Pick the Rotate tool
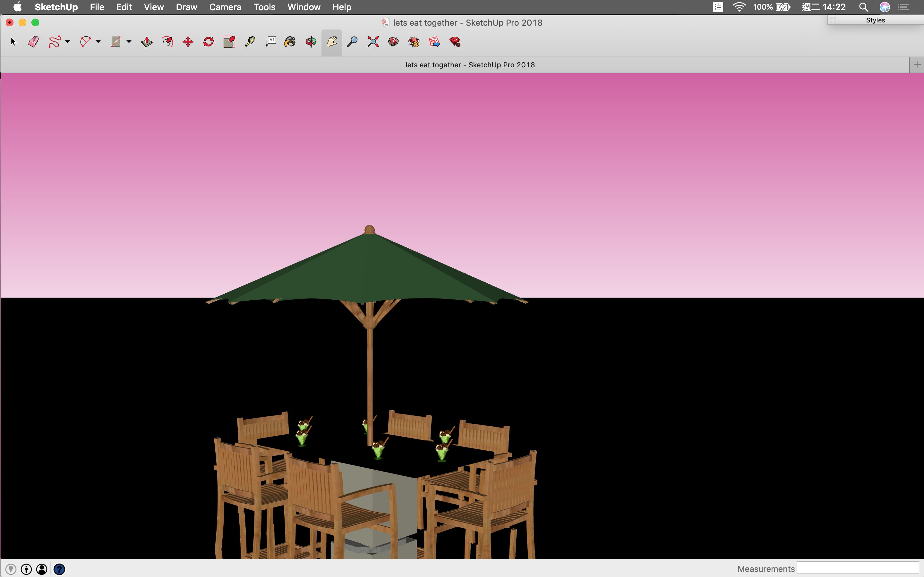The height and width of the screenshot is (577, 924). pyautogui.click(x=209, y=42)
